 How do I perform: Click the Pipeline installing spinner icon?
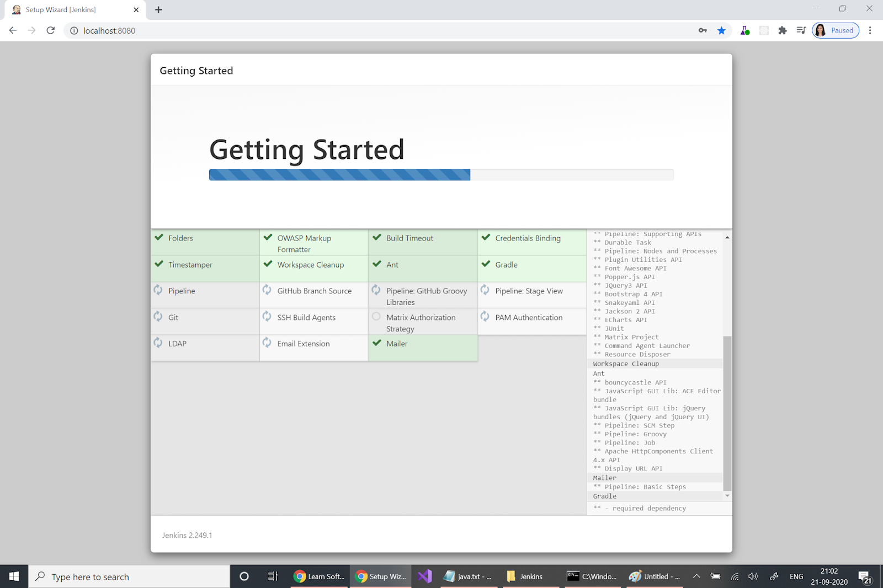pyautogui.click(x=158, y=290)
